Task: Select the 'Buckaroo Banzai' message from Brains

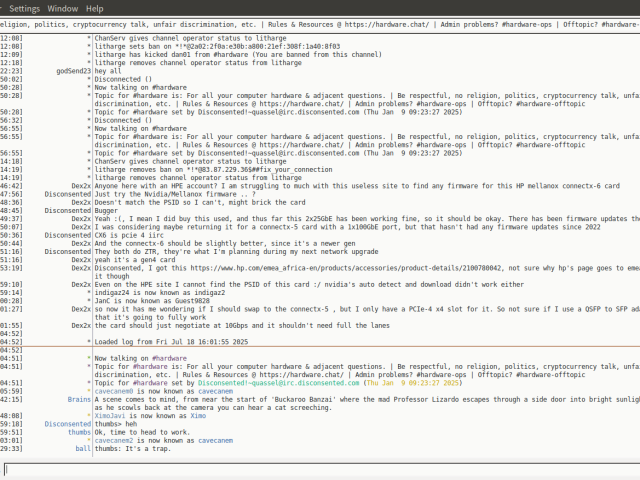Action: pyautogui.click(x=367, y=403)
